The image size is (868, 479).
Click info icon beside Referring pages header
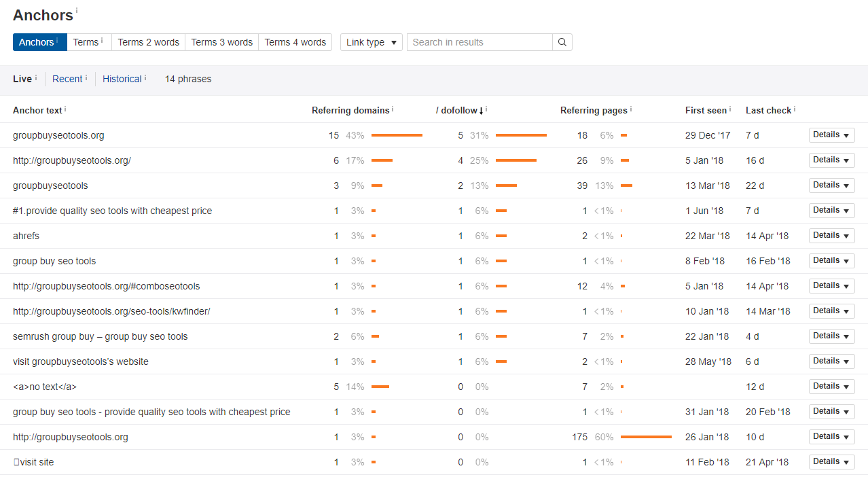[631, 109]
